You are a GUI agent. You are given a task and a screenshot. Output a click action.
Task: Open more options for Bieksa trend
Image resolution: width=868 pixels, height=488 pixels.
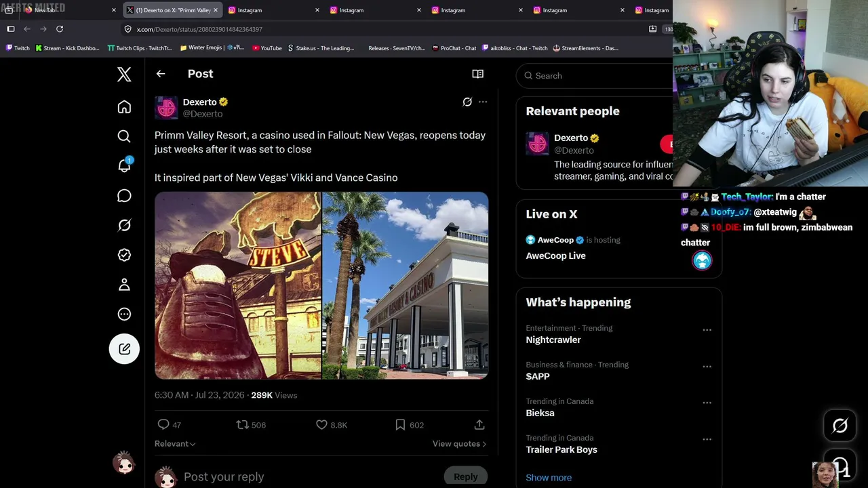coord(707,403)
